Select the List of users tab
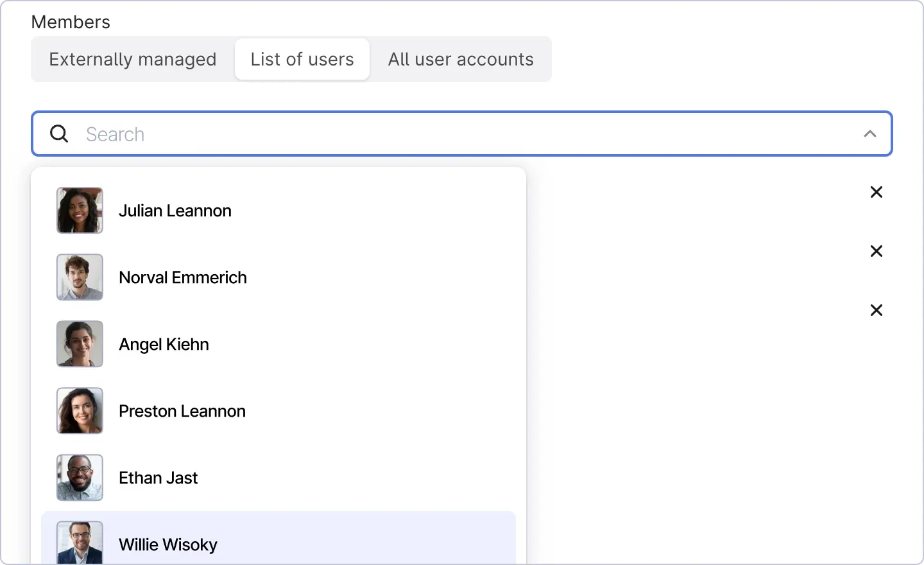Screen dimensions: 924x565 (302, 59)
